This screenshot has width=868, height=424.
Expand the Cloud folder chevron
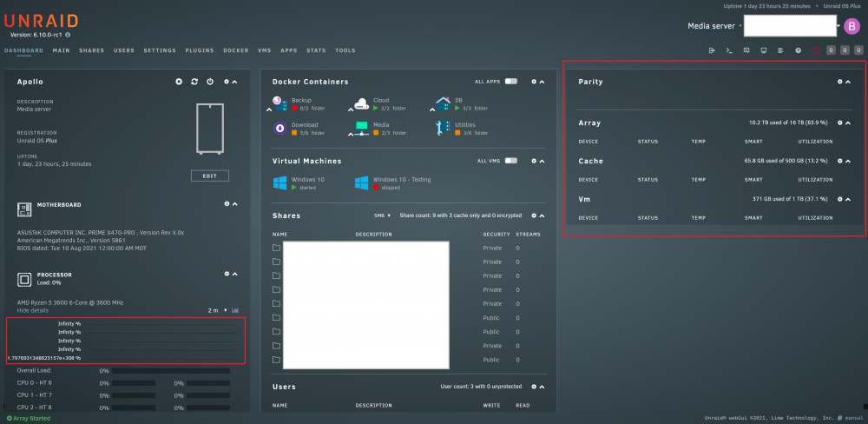(351, 109)
